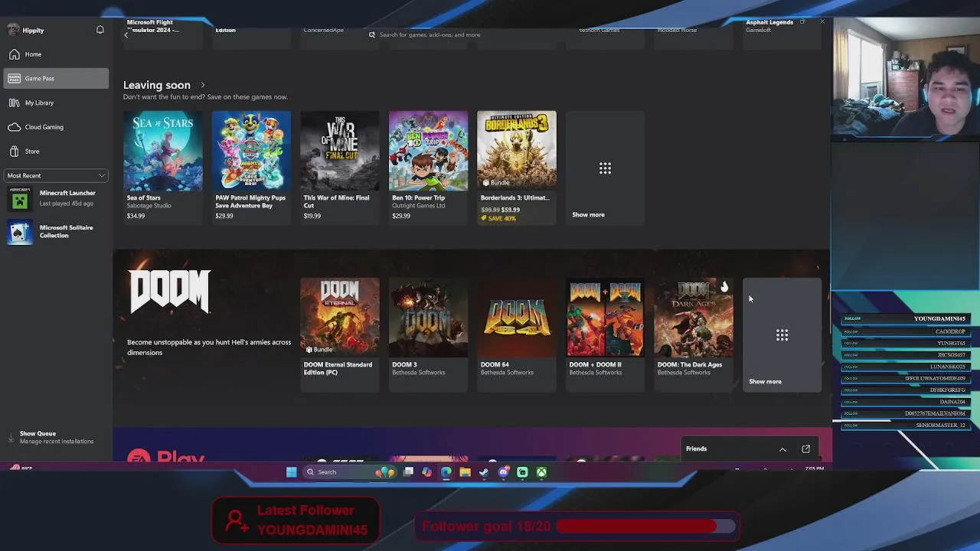Click the Follower goal progress bar
This screenshot has height=551, width=980.
(647, 527)
